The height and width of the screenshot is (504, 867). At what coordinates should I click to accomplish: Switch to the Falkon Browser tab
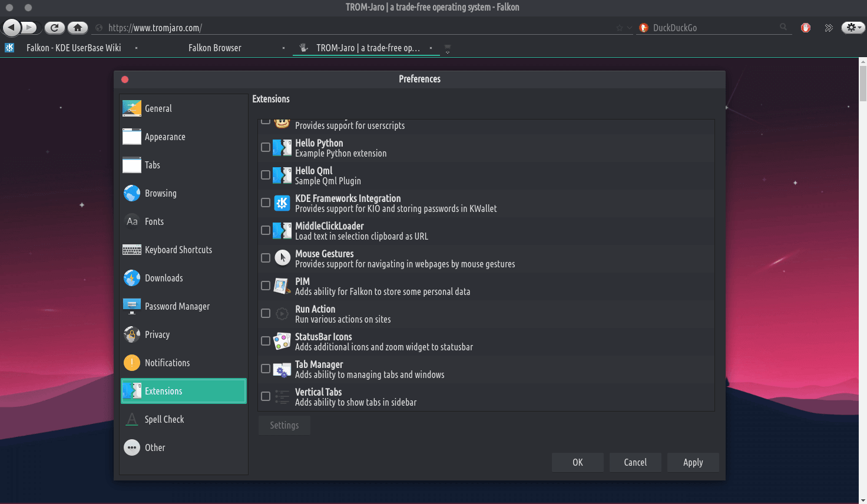tap(215, 48)
